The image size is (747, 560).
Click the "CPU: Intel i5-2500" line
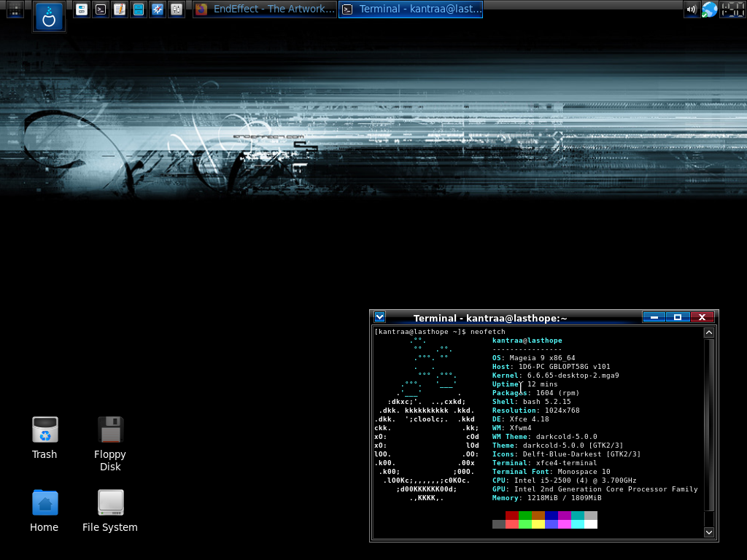565,481
